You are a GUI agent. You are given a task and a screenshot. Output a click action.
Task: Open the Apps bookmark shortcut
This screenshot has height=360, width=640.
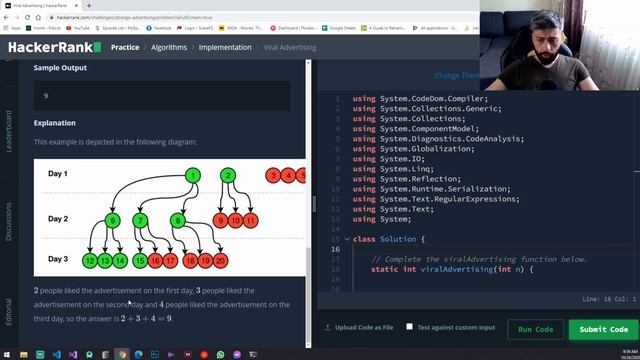click(x=12, y=28)
